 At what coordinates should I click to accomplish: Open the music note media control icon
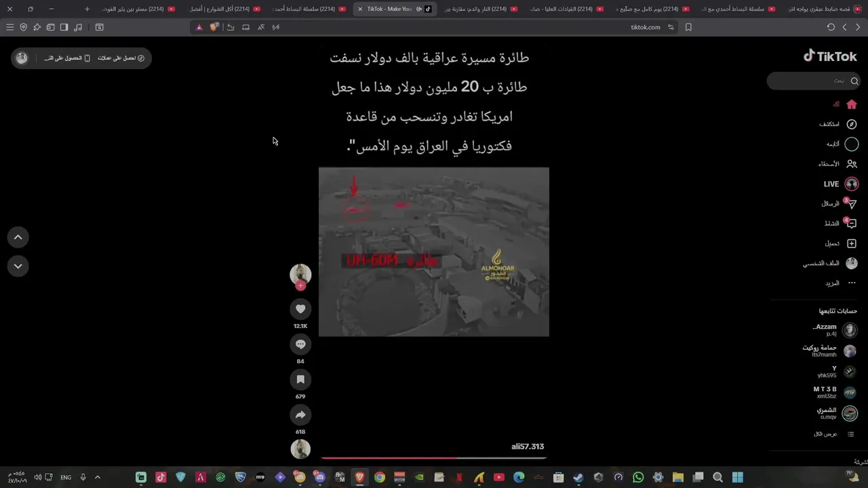click(x=77, y=27)
